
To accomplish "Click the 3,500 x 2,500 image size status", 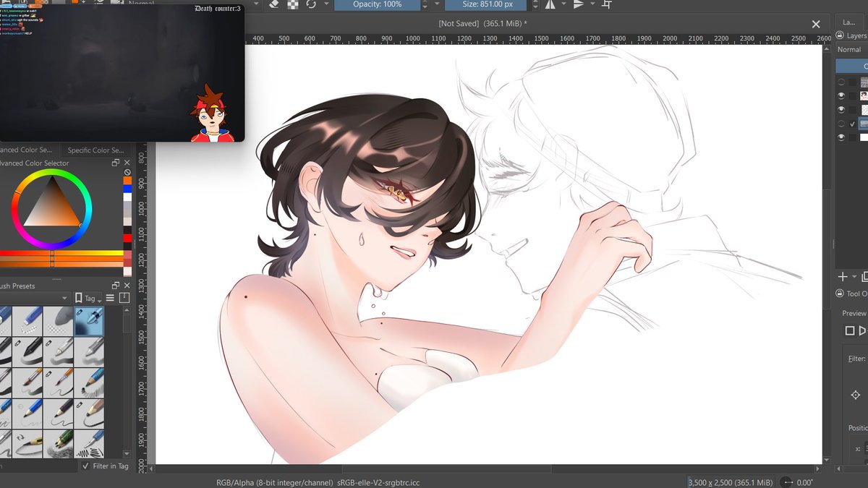I will click(731, 482).
